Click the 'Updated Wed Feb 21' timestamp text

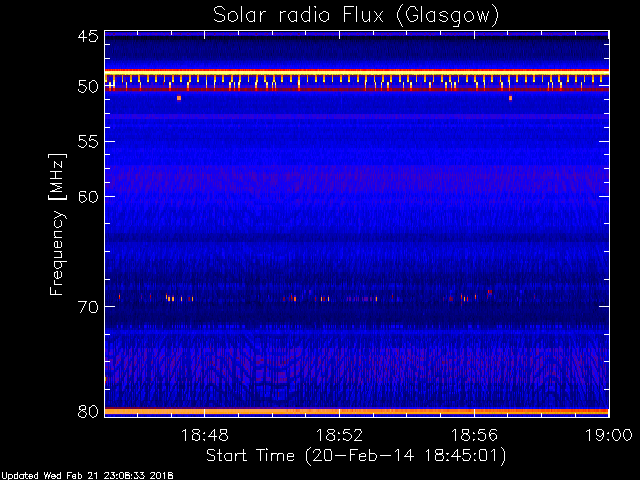click(x=87, y=476)
